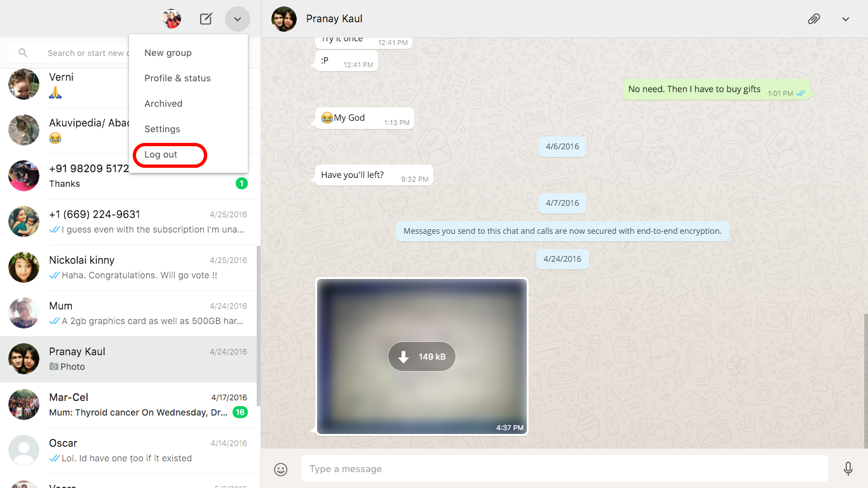This screenshot has height=488, width=868.
Task: Select Log out from the menu
Action: (x=159, y=154)
